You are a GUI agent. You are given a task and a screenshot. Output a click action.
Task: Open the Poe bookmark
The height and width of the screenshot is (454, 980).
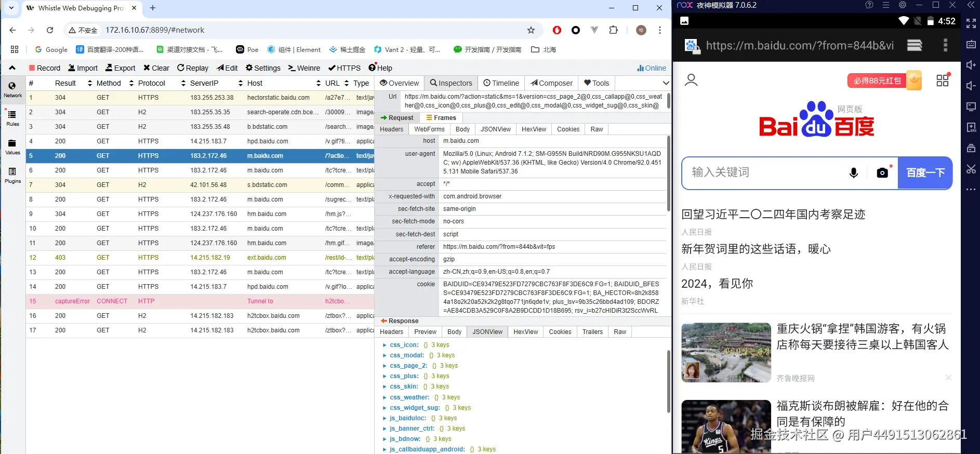tap(247, 49)
